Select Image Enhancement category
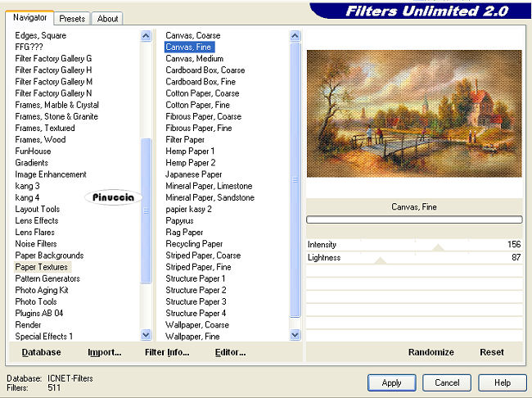 click(x=51, y=174)
